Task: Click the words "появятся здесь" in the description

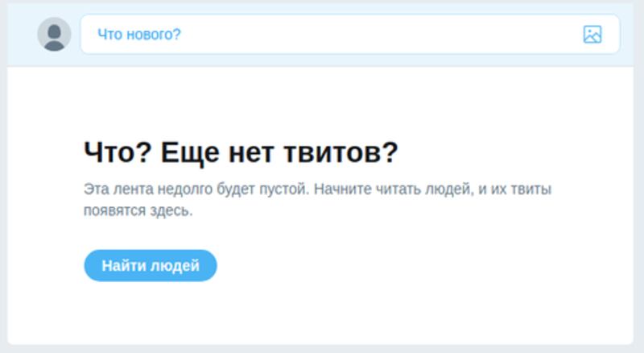Action: click(138, 211)
